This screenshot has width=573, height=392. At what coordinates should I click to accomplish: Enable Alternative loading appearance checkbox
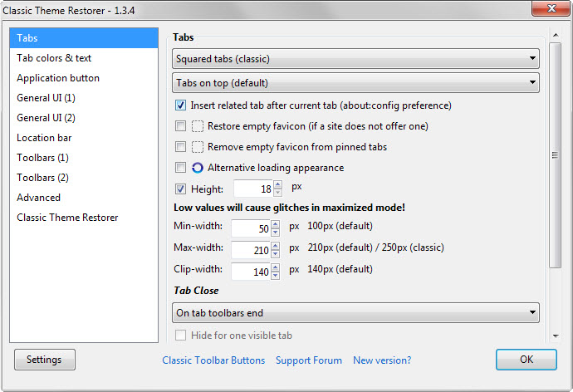tap(180, 168)
